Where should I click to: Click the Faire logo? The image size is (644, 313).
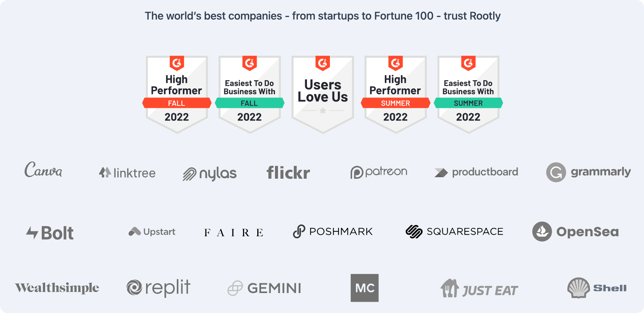click(234, 233)
